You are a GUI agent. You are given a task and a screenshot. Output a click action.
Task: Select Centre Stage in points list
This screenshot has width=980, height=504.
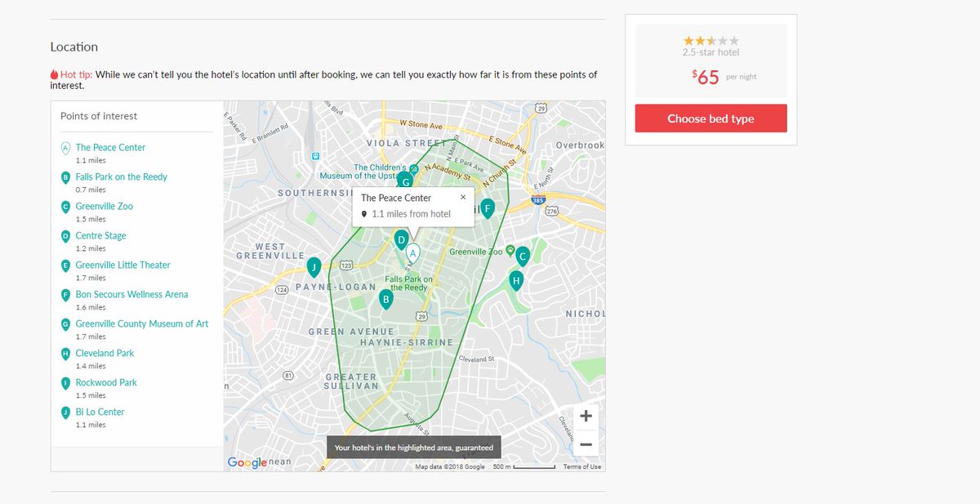coord(101,236)
